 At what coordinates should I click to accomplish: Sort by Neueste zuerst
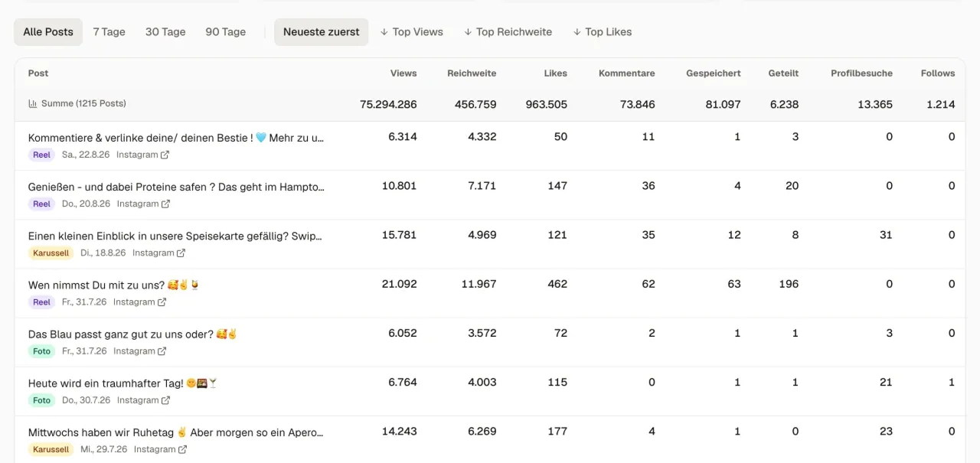[322, 32]
